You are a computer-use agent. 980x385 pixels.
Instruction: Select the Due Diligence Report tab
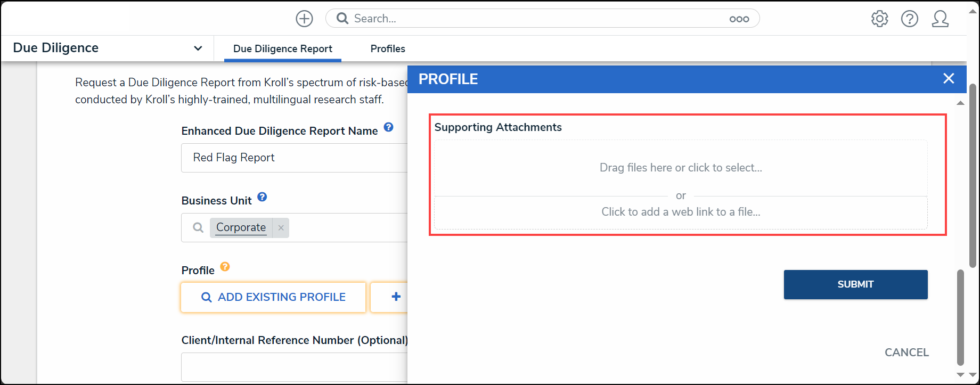(282, 48)
